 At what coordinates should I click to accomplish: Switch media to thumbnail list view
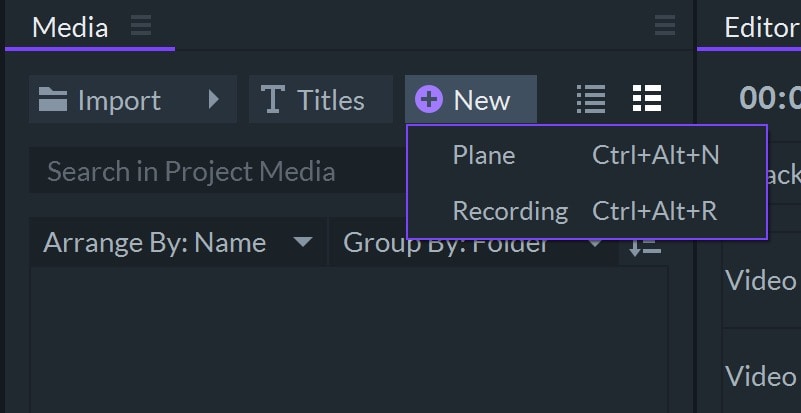tap(647, 99)
